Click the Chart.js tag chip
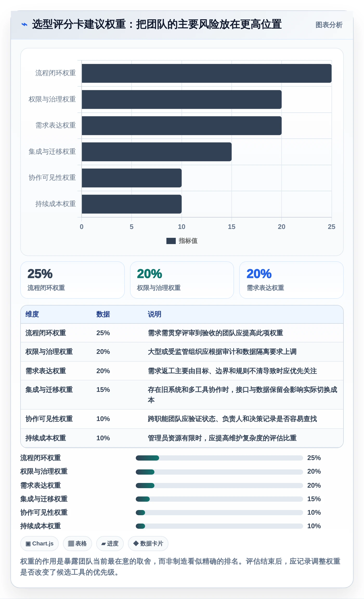Screen dimensions: 364x599 pyautogui.click(x=40, y=544)
